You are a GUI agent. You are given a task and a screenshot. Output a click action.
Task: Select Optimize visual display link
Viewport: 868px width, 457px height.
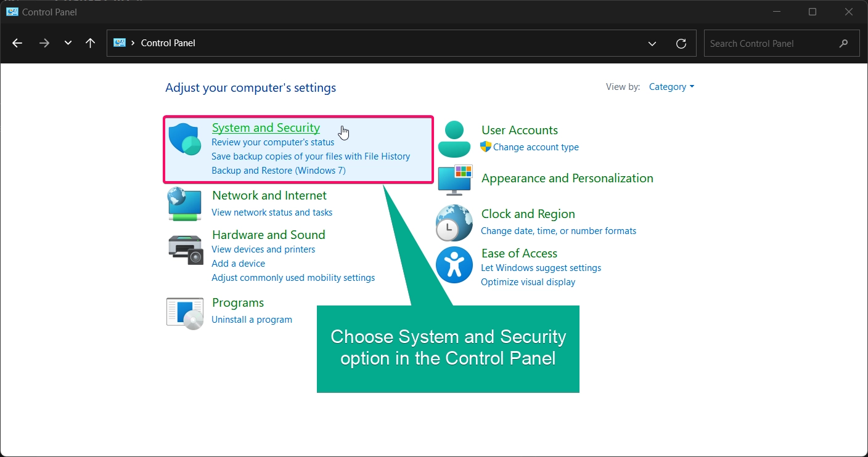(x=528, y=282)
